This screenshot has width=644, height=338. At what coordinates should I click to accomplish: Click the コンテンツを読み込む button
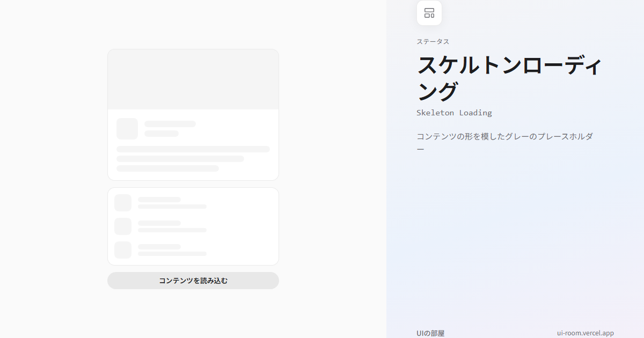pos(193,281)
